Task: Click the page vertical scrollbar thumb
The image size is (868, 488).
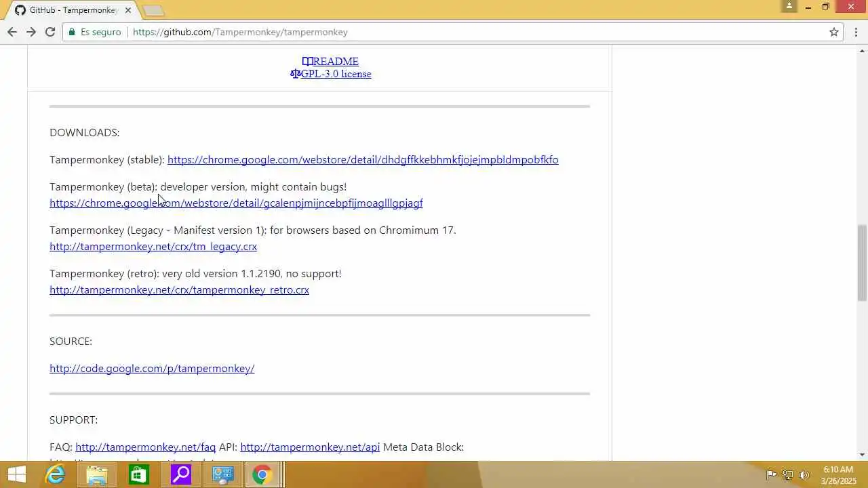Action: tap(862, 262)
